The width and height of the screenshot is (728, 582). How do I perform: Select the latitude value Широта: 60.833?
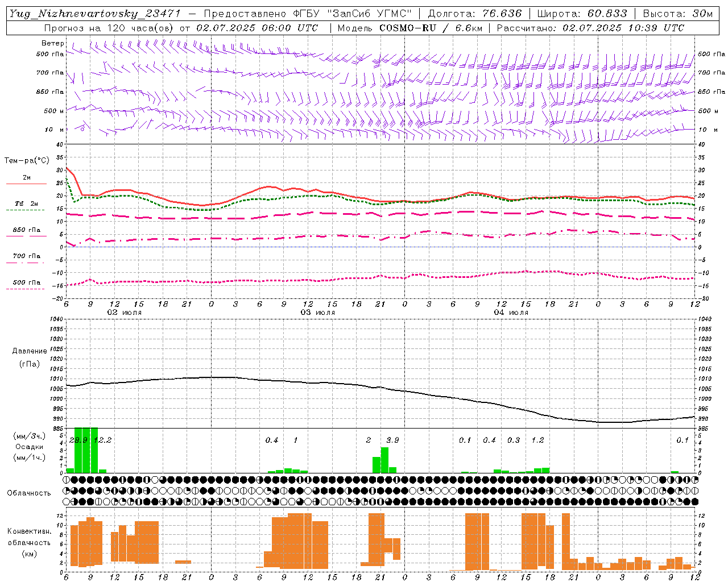point(582,14)
